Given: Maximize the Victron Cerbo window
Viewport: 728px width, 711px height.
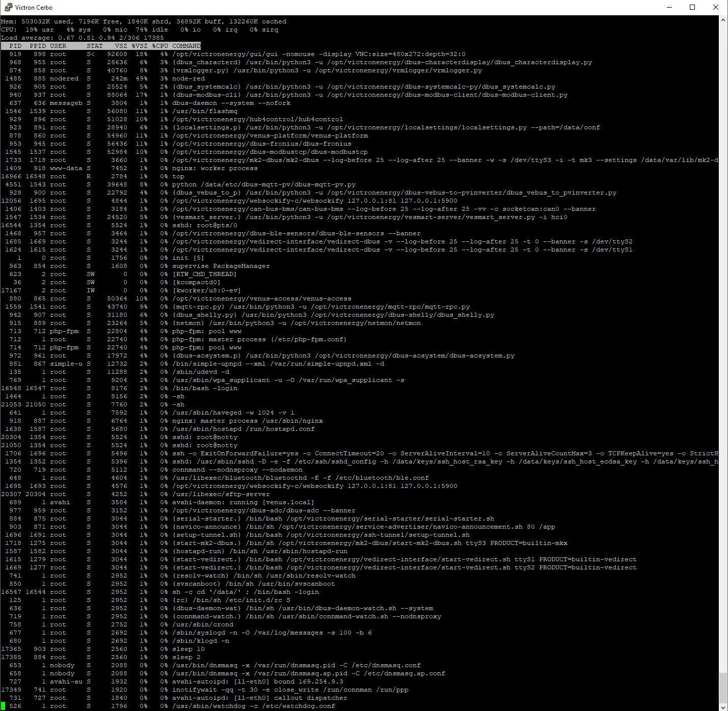Looking at the screenshot, I should coord(692,7).
